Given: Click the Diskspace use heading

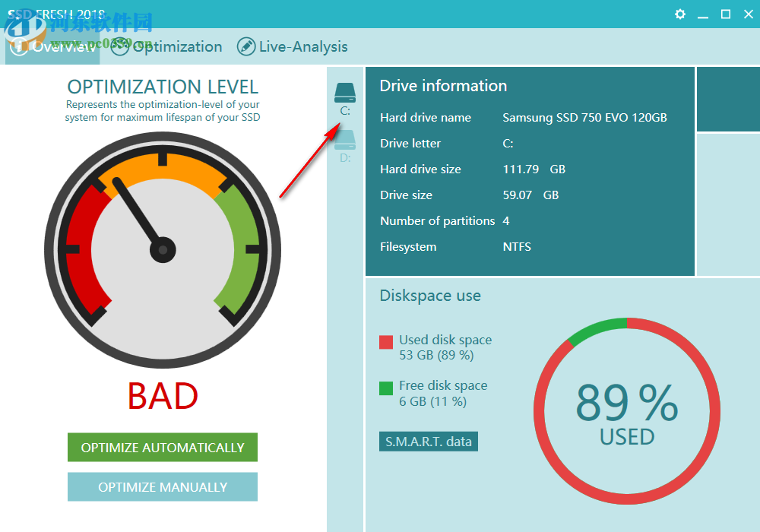Looking at the screenshot, I should [x=430, y=296].
